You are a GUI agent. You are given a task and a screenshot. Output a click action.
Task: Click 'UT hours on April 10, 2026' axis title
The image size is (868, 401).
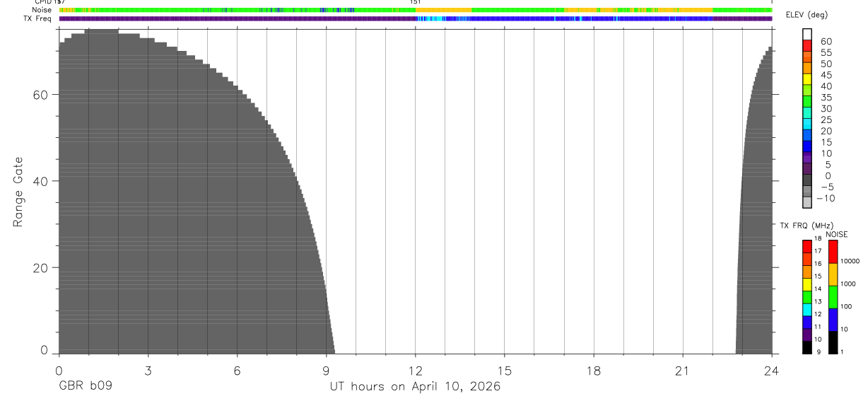click(415, 387)
